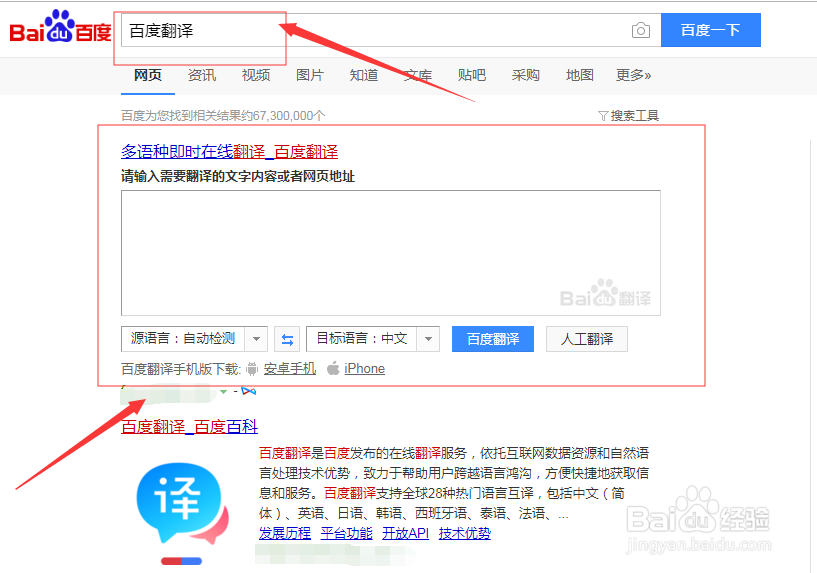Open 多语种即时在线翻译_百度翻译 result link
817x573 pixels.
click(x=229, y=152)
